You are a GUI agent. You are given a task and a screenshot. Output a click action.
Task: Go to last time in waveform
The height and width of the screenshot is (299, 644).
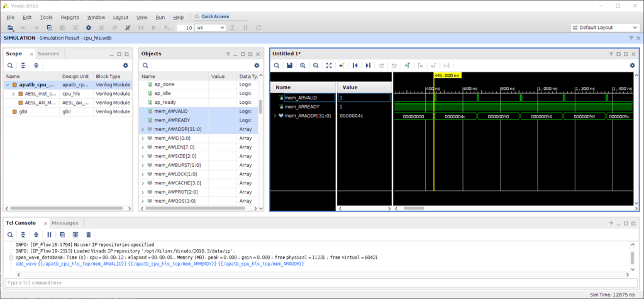[368, 65]
